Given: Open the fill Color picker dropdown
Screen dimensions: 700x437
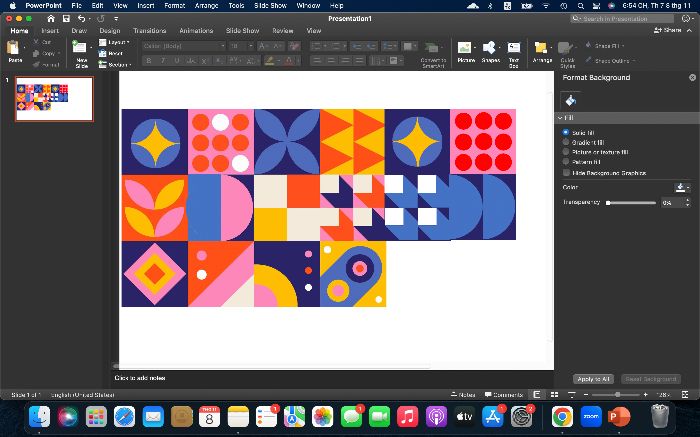Looking at the screenshot, I should (682, 187).
